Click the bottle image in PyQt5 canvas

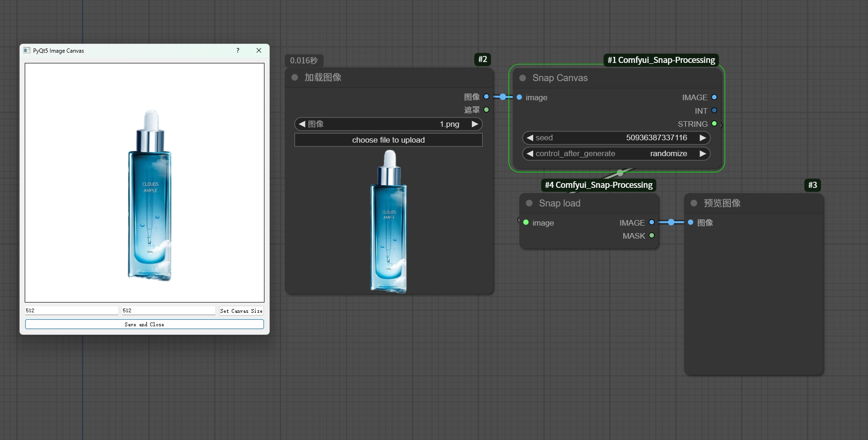[x=150, y=195]
